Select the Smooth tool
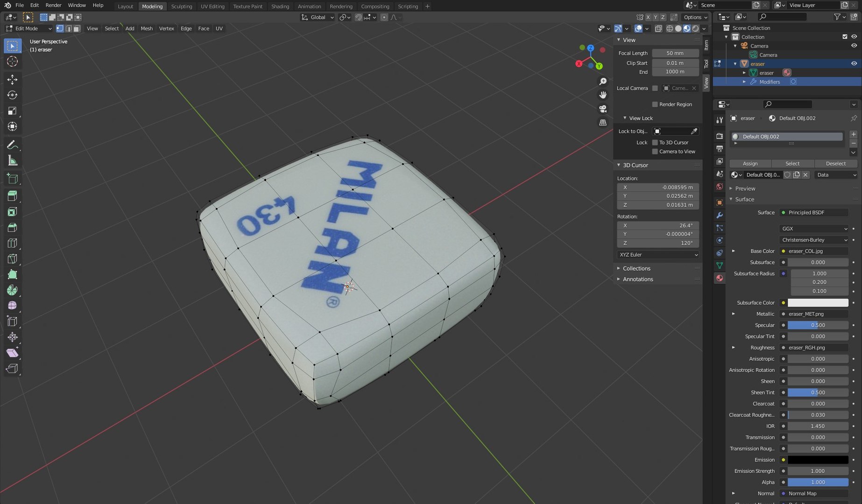The width and height of the screenshot is (862, 504). click(13, 306)
